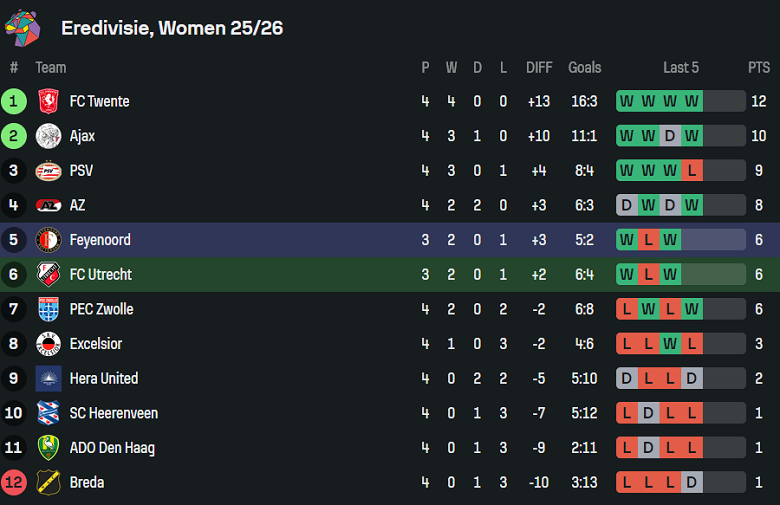This screenshot has height=505, width=780.
Task: Sort table by PTS column header
Action: 759,68
